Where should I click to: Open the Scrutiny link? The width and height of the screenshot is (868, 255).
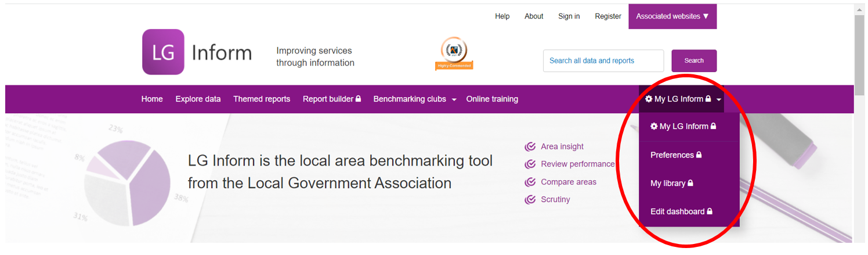tap(555, 200)
